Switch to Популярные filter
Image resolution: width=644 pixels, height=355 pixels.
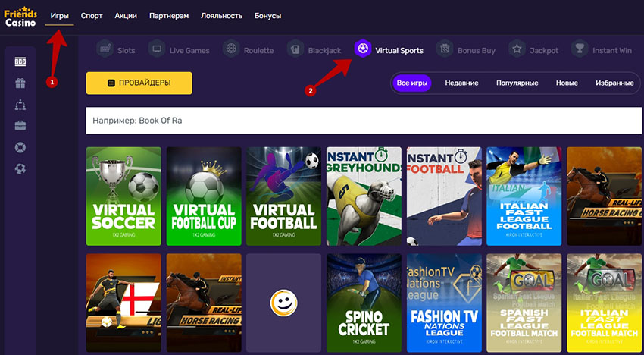pyautogui.click(x=517, y=83)
